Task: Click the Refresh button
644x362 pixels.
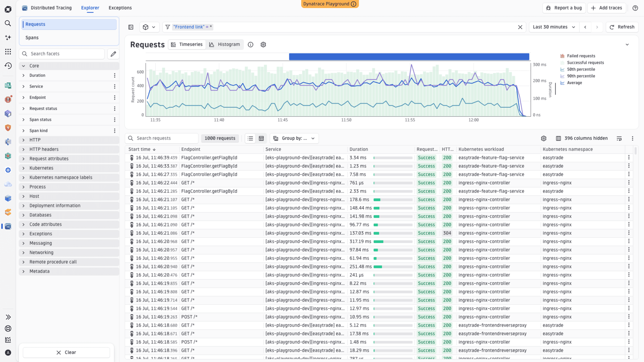Action: 622,27
